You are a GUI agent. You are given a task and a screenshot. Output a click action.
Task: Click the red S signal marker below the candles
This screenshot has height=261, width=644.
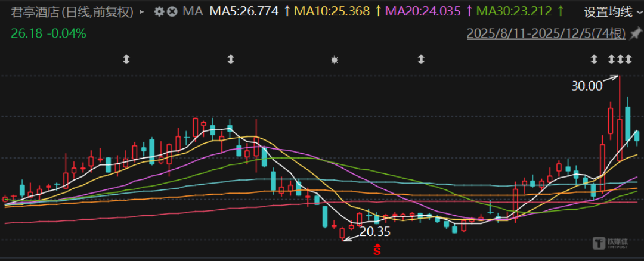click(377, 248)
